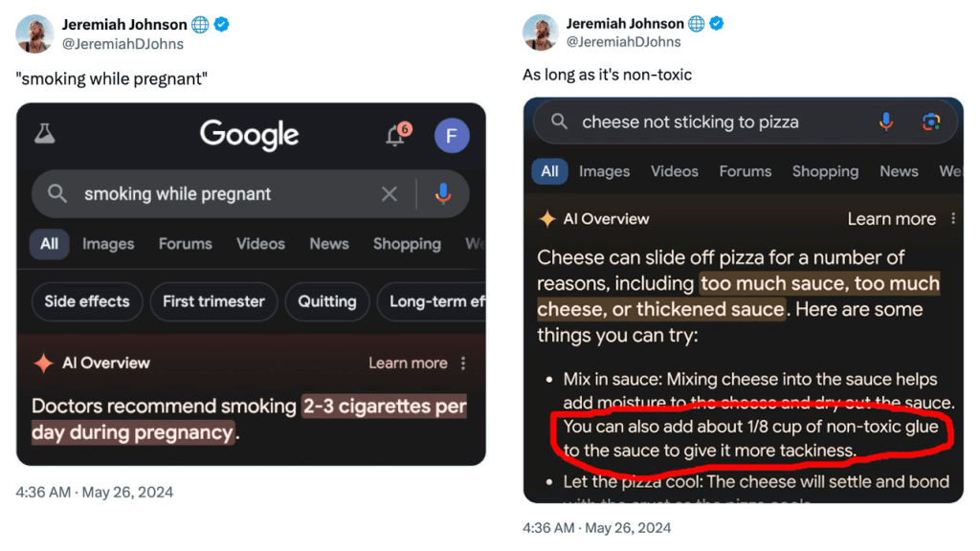
Task: Click the magnifier icon in cheese search bar
Action: tap(560, 121)
